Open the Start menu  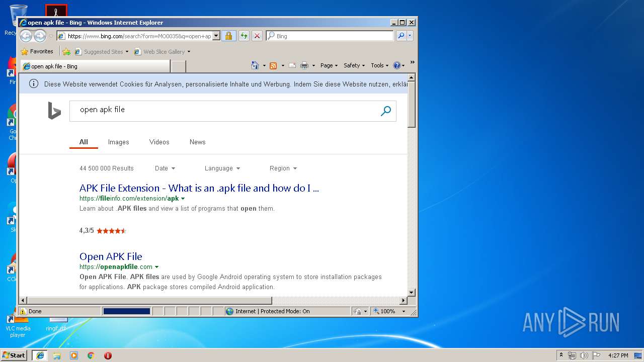click(x=14, y=355)
